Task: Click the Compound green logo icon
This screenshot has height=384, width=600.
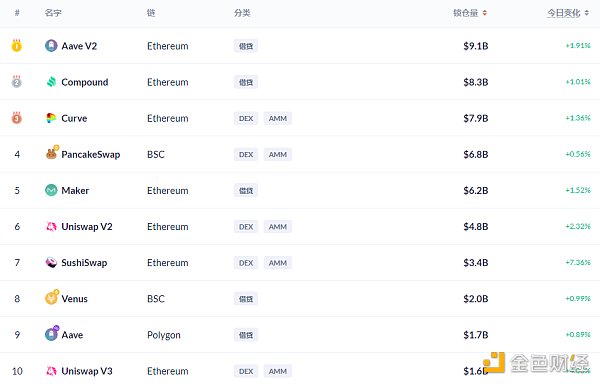Action: pos(51,82)
